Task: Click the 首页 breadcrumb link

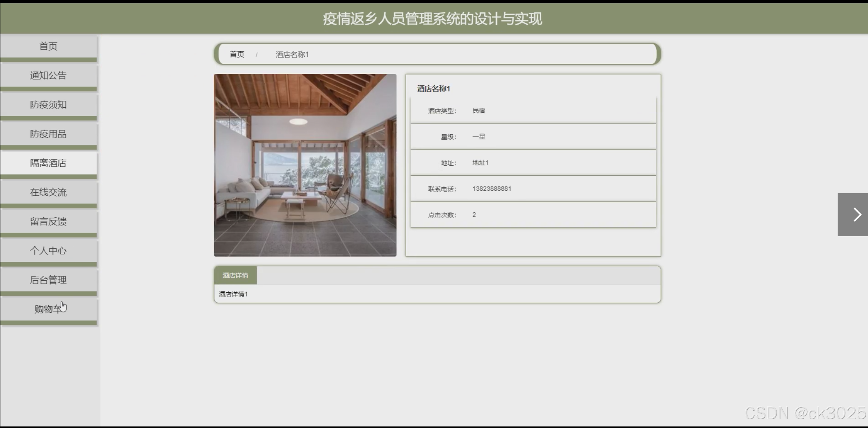Action: pyautogui.click(x=237, y=54)
